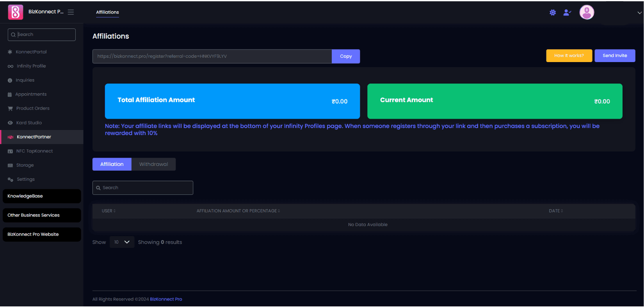Switch to the Withdrawal tab
This screenshot has height=308, width=644.
[x=154, y=164]
